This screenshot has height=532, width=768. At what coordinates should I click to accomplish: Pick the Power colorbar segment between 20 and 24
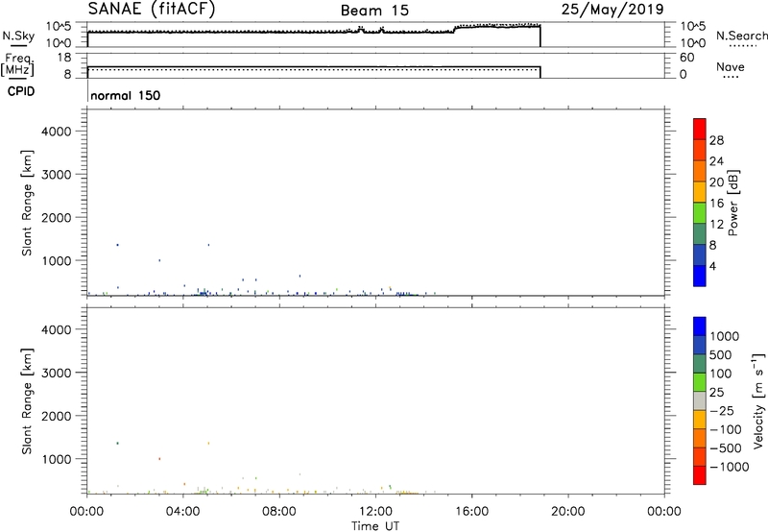700,171
